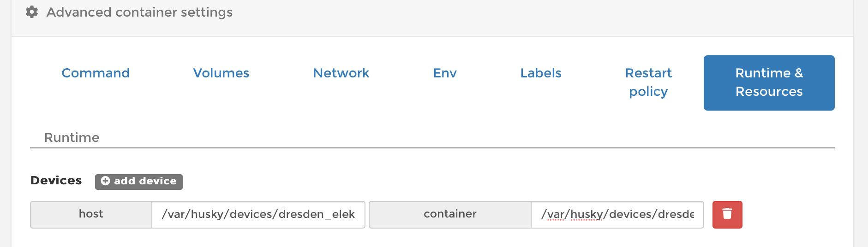The width and height of the screenshot is (868, 247).
Task: Go to the Env tab
Action: pos(445,73)
